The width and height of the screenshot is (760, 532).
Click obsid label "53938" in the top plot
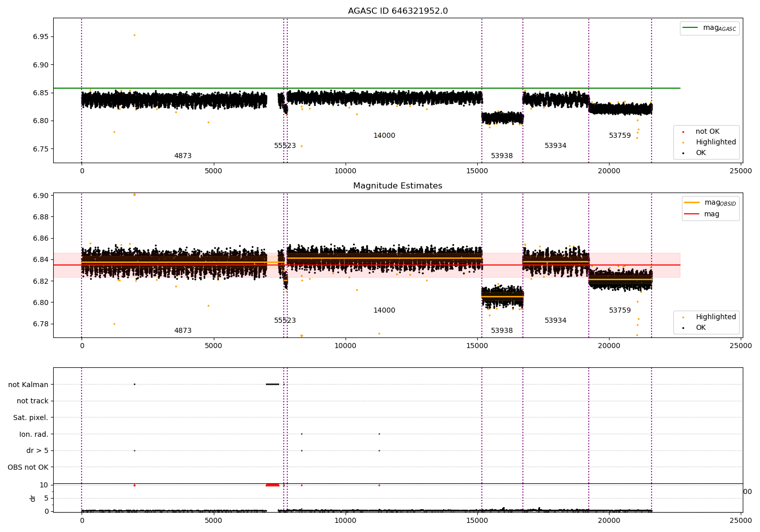[x=502, y=156]
